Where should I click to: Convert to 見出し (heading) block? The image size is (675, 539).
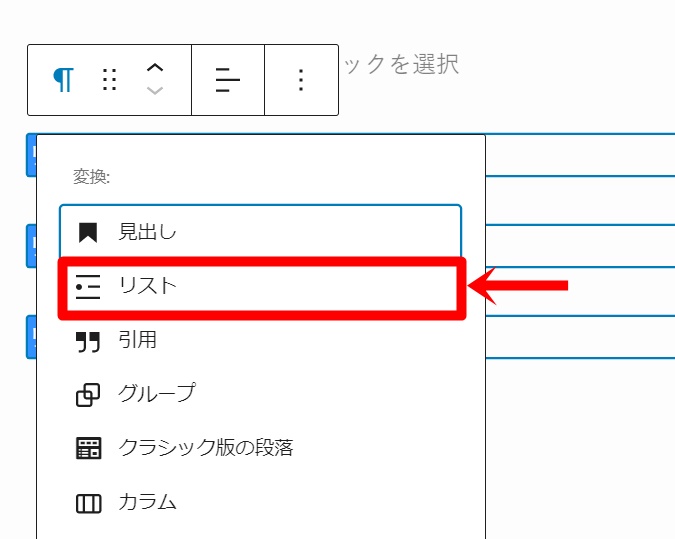click(x=260, y=232)
